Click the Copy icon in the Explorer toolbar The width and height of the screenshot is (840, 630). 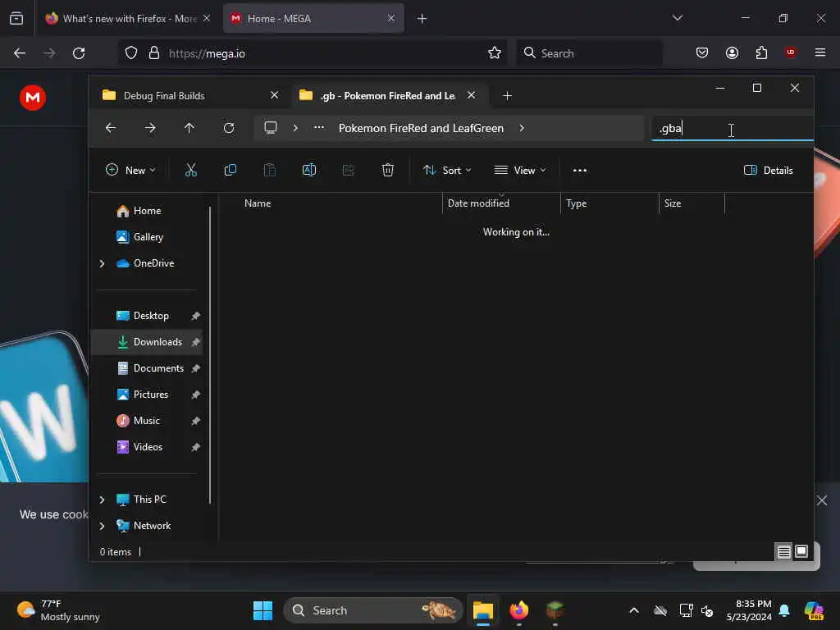click(x=231, y=171)
